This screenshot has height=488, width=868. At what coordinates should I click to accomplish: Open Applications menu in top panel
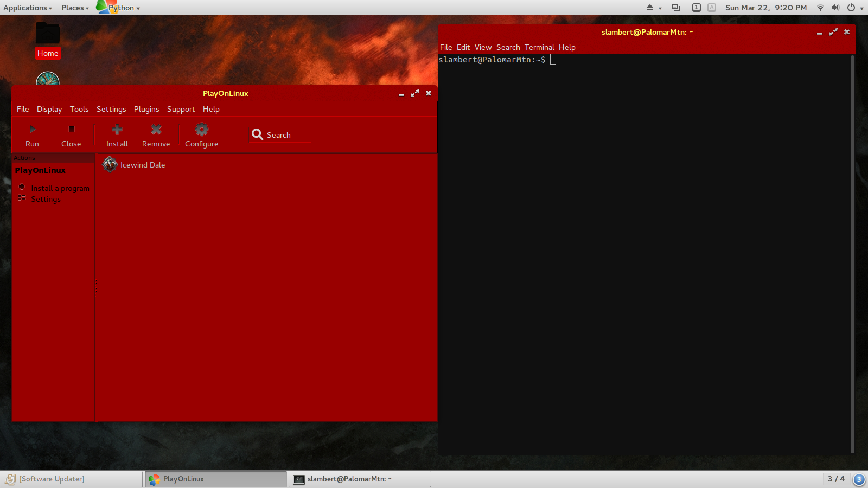pyautogui.click(x=28, y=8)
